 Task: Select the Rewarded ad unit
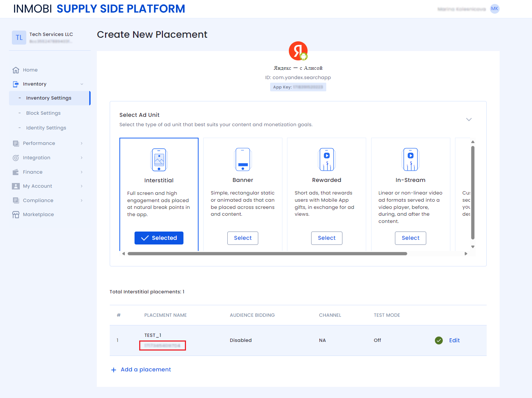(327, 238)
